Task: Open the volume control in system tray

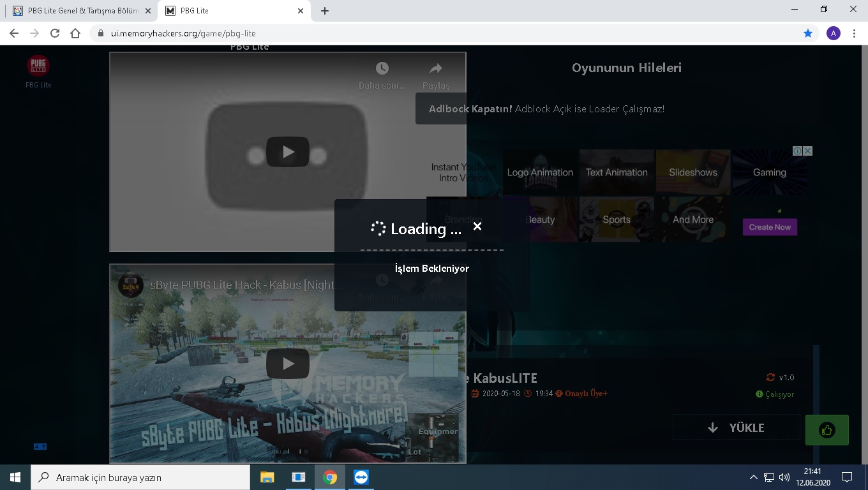Action: coord(784,477)
